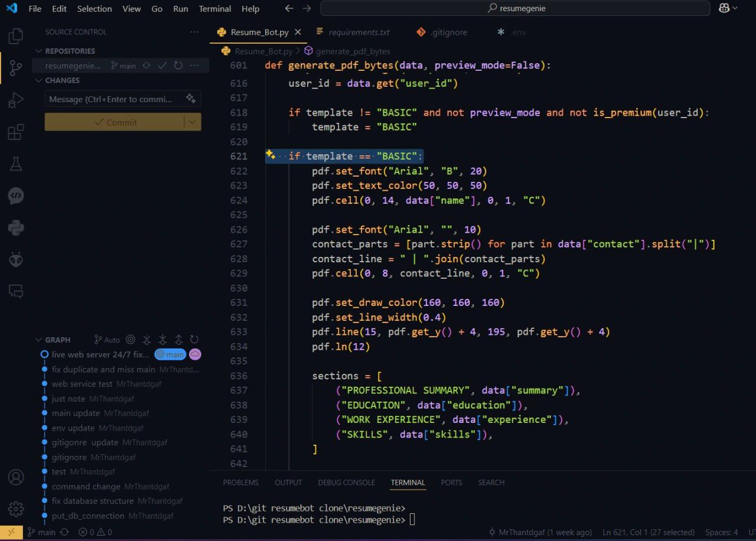Click the checkmark commit icon in repository row
The height and width of the screenshot is (541, 756).
[x=162, y=66]
